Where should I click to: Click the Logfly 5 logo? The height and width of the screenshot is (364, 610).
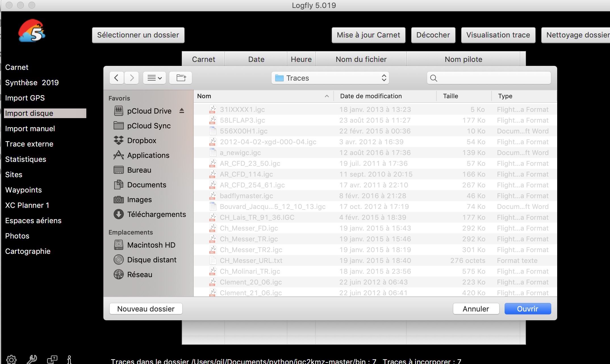(32, 31)
